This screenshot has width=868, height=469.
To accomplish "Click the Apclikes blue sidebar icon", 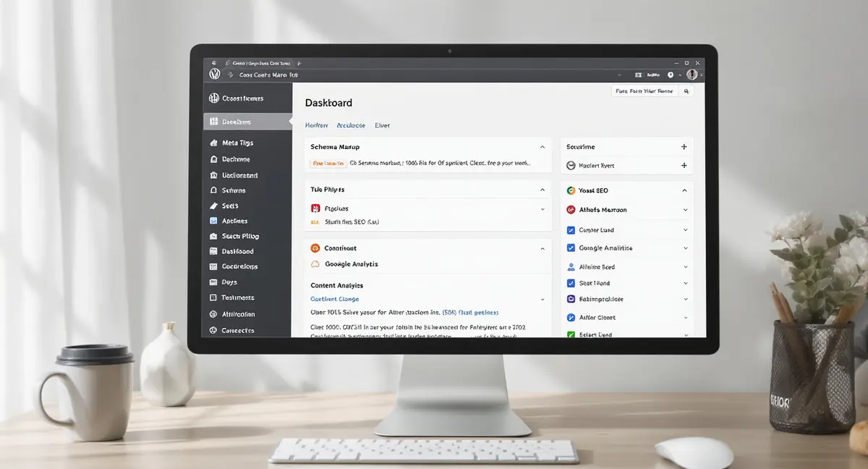I will click(x=214, y=221).
